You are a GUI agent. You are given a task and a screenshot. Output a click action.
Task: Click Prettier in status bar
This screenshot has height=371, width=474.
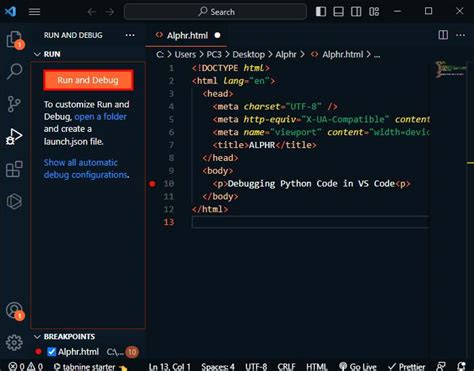[x=407, y=367]
